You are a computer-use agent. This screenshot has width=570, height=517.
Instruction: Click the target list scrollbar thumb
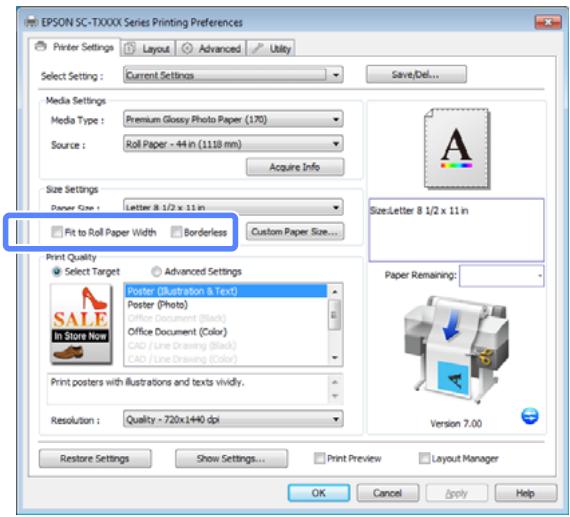[335, 314]
